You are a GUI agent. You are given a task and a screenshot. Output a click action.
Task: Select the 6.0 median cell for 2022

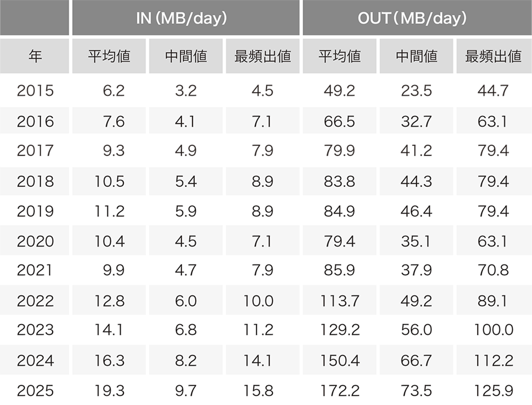[x=186, y=301]
